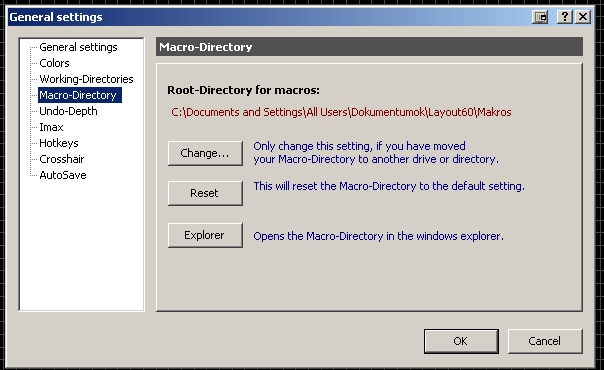This screenshot has width=604, height=370.
Task: Open Hotkeys settings
Action: (x=59, y=143)
